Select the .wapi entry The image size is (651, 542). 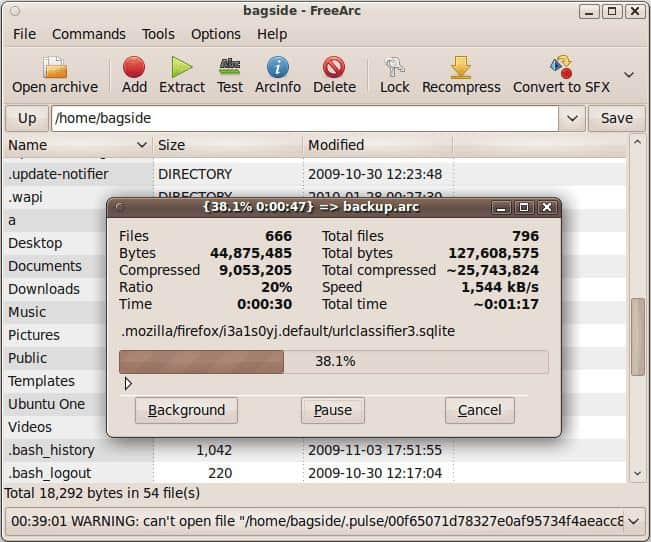25,197
